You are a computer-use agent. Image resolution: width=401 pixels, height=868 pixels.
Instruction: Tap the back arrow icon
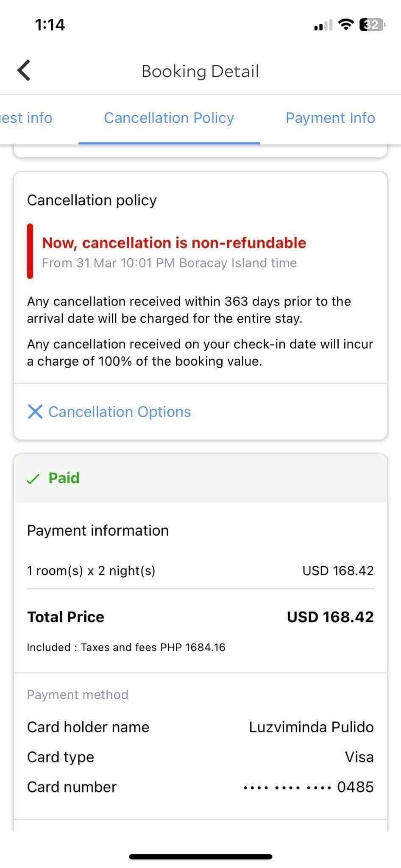tap(24, 70)
